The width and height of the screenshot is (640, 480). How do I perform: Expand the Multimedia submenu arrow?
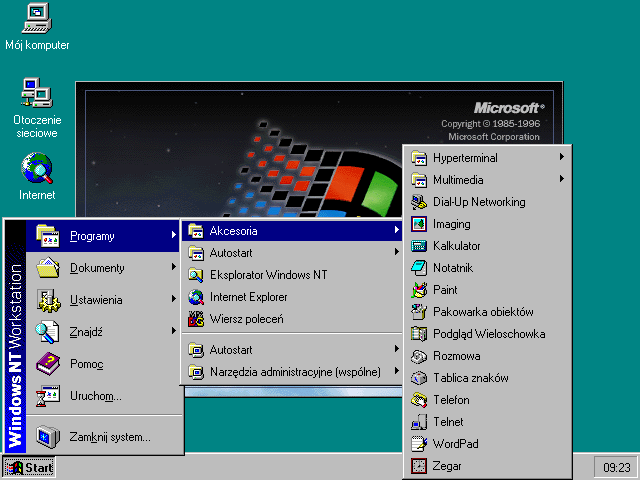click(x=562, y=180)
